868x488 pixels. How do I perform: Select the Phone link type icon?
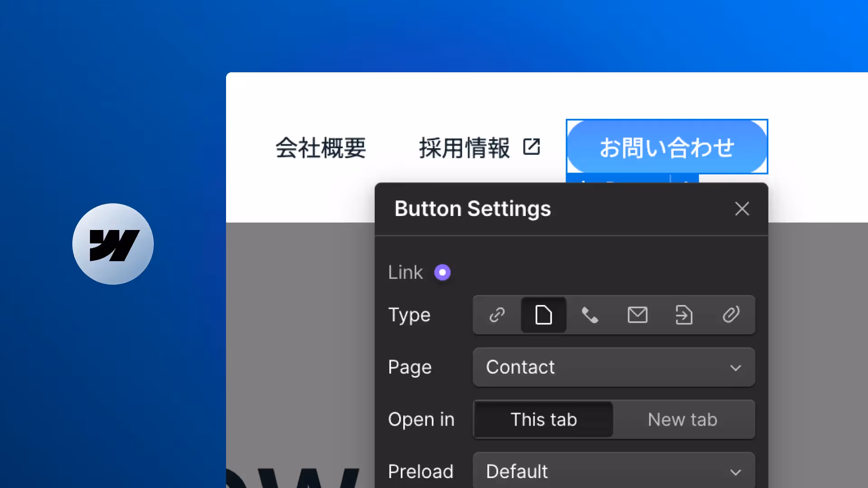click(x=590, y=315)
